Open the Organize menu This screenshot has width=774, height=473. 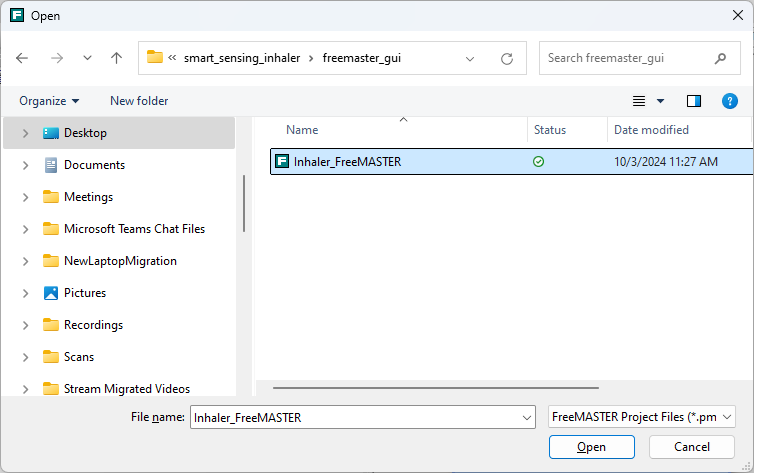click(x=49, y=101)
